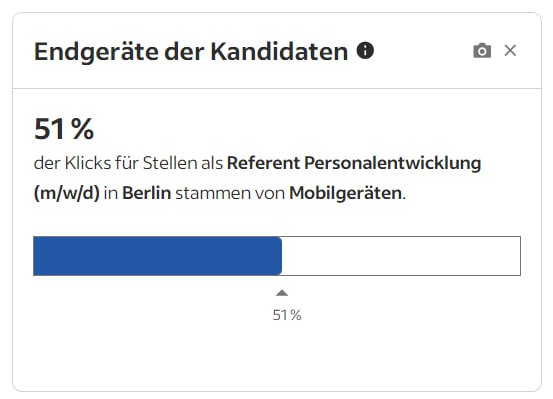Viewport: 553px width, 399px height.
Task: Click the bold (m/w/d) text
Action: click(x=67, y=193)
